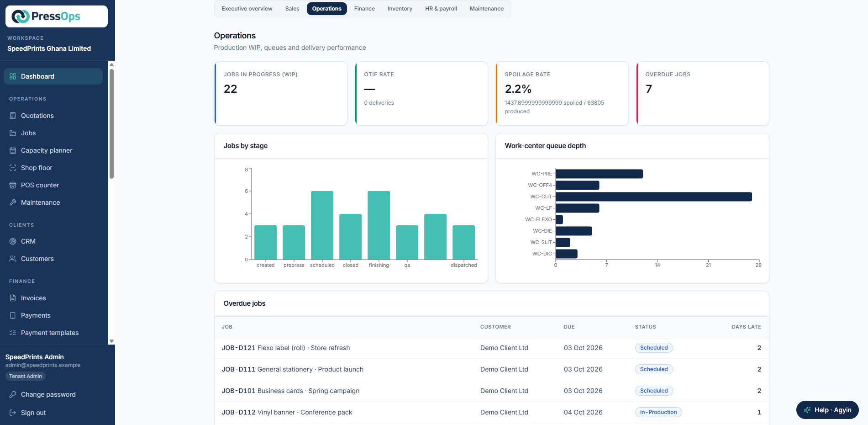The height and width of the screenshot is (425, 868).
Task: Click Sign out in sidebar
Action: tap(33, 413)
